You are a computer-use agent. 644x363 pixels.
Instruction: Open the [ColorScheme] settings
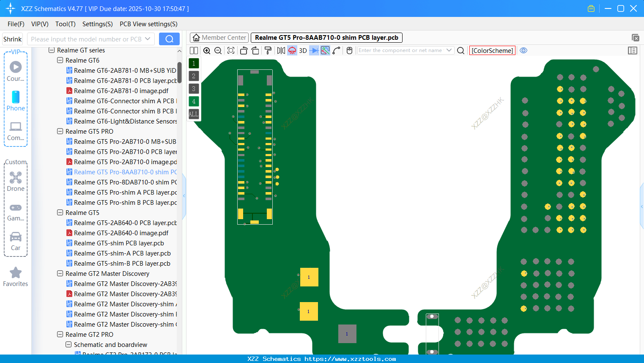pyautogui.click(x=492, y=50)
